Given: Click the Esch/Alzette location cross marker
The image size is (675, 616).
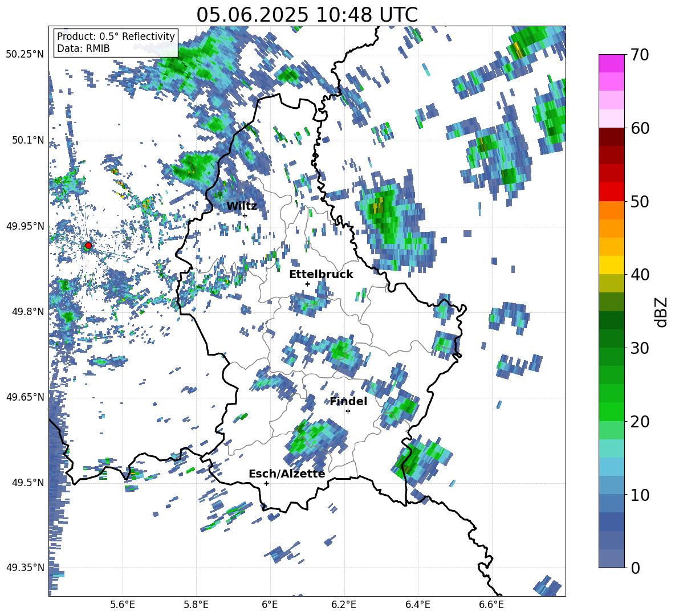Looking at the screenshot, I should click(x=266, y=483).
